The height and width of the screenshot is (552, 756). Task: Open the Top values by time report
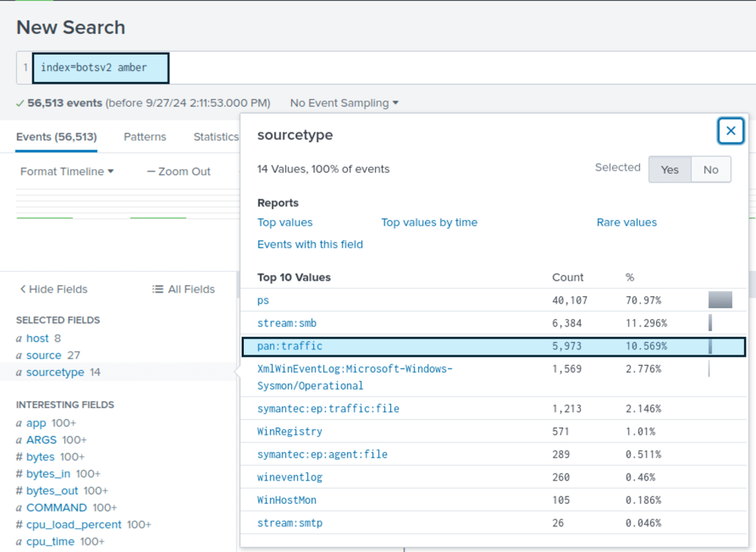429,222
